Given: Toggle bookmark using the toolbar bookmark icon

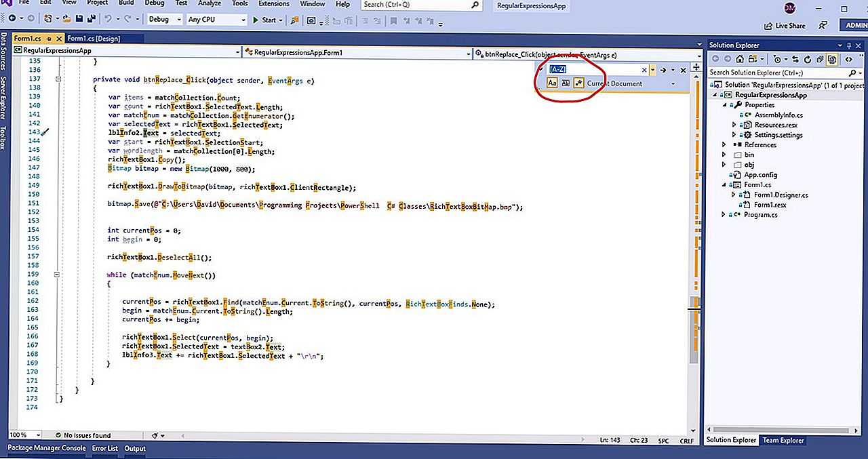Looking at the screenshot, I should (393, 21).
